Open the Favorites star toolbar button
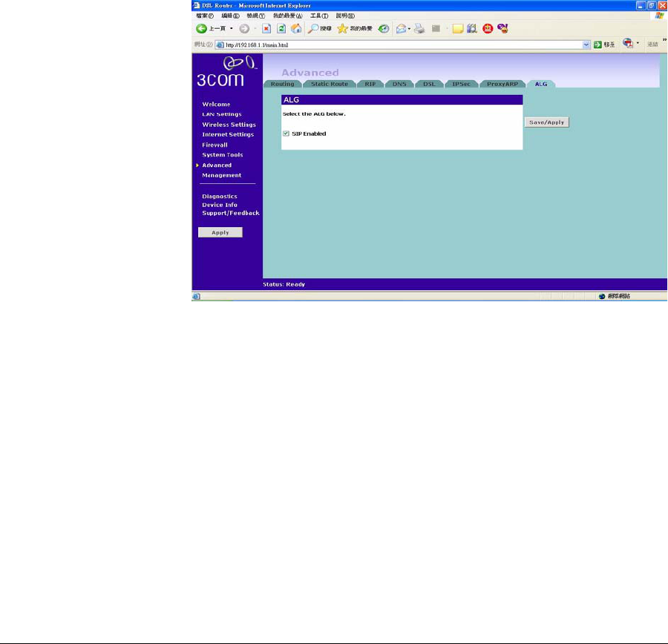This screenshot has width=668, height=644. pos(355,28)
